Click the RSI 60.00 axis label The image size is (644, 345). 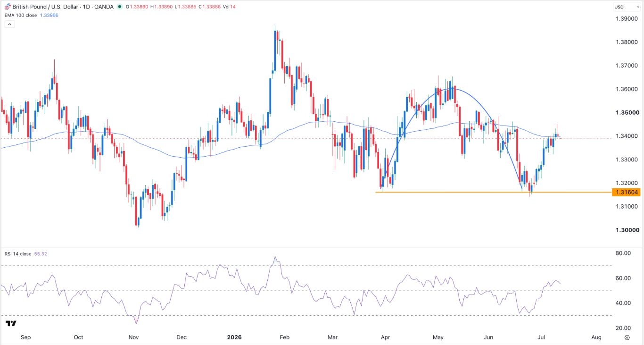[623, 278]
